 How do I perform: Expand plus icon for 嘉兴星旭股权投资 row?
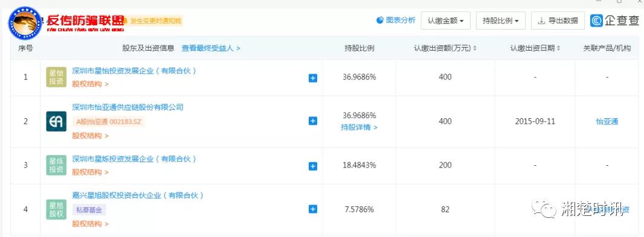pyautogui.click(x=313, y=209)
